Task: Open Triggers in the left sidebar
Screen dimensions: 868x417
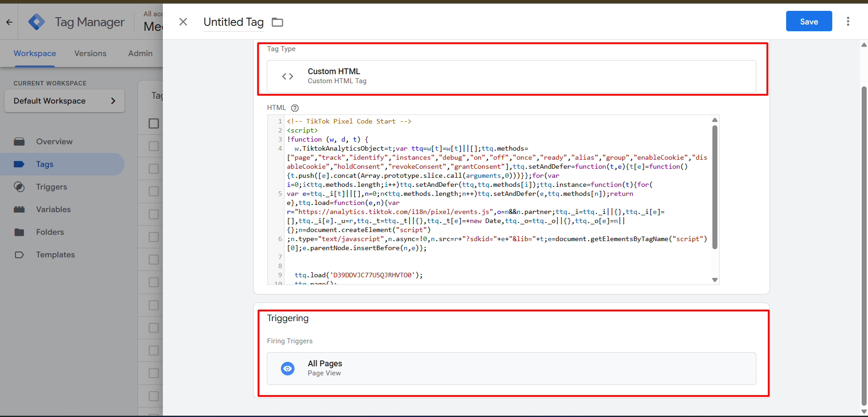Action: coord(52,187)
